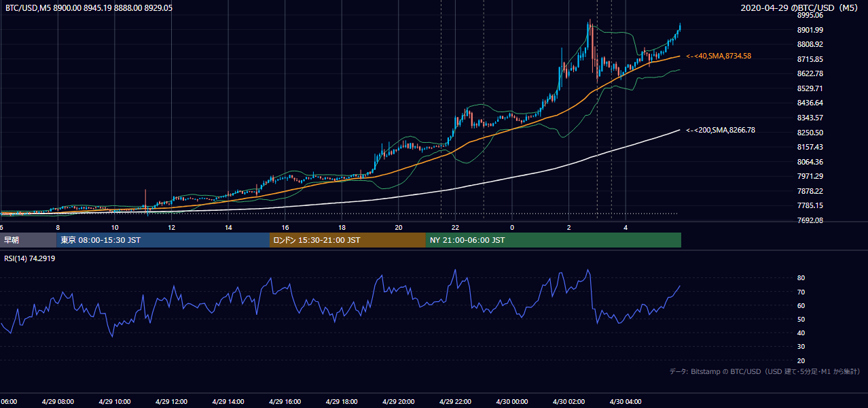Click the bottom time label 4/29 12:00
The height and width of the screenshot is (408, 868).
[x=171, y=402]
